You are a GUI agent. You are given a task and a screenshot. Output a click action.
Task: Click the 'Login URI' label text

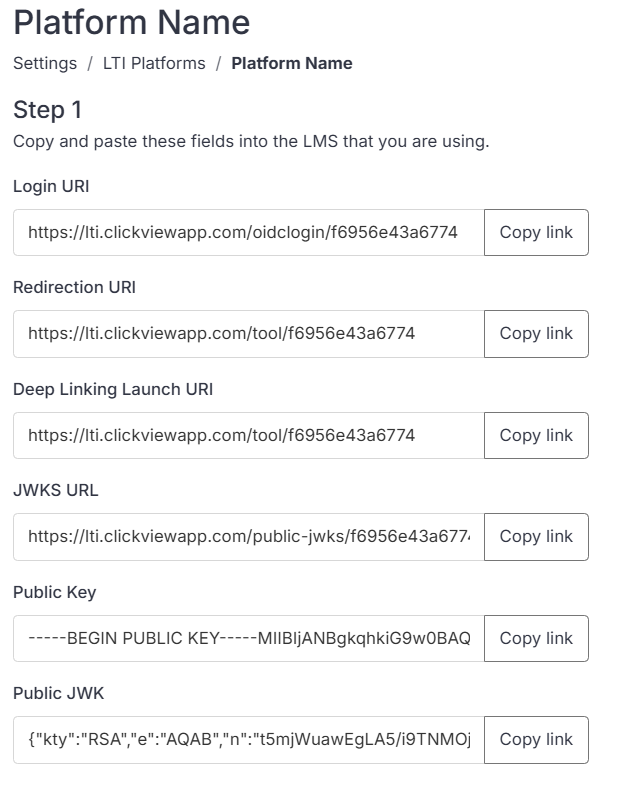click(51, 186)
